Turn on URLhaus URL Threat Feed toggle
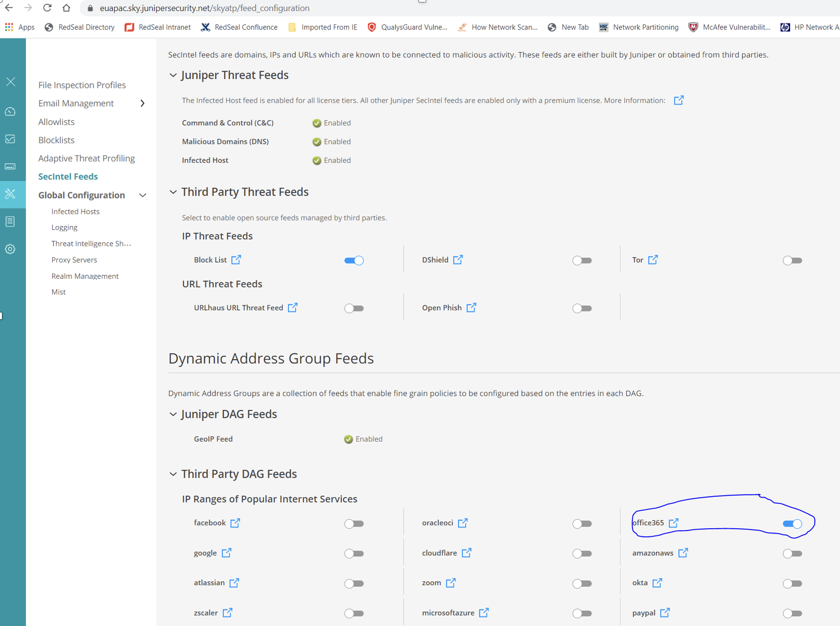840x626 pixels. coord(354,308)
